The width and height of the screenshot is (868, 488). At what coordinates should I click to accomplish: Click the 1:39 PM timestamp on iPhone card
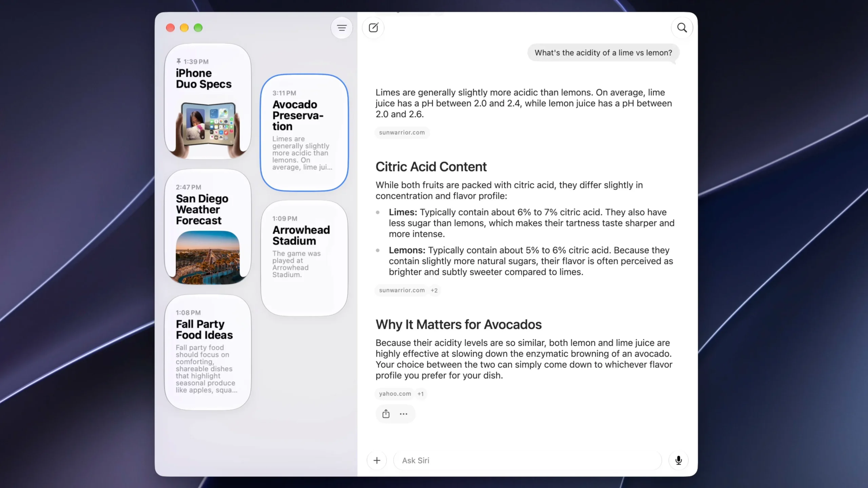pos(196,62)
